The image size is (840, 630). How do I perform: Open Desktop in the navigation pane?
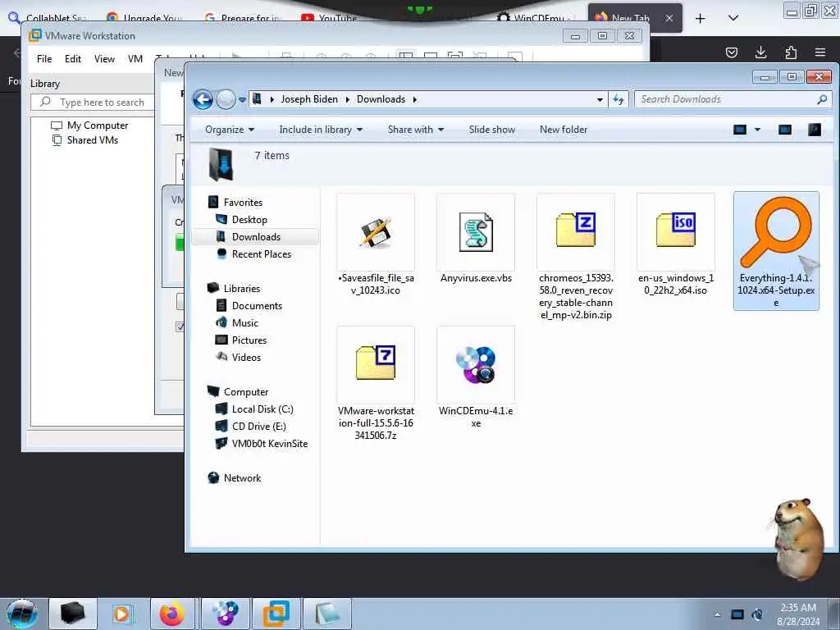point(249,220)
